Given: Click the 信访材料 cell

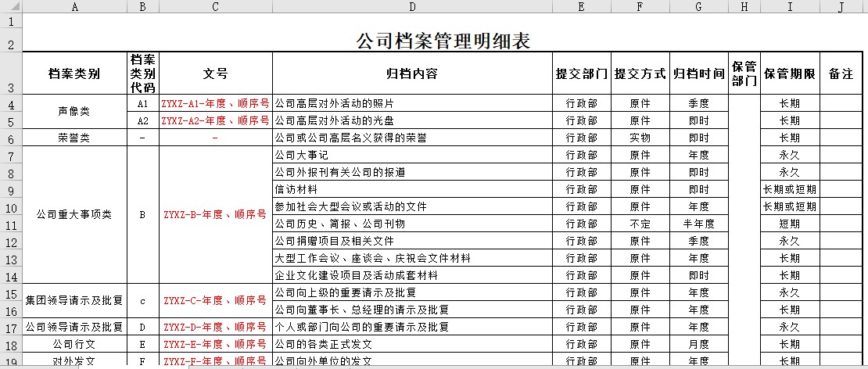Looking at the screenshot, I should 412,190.
